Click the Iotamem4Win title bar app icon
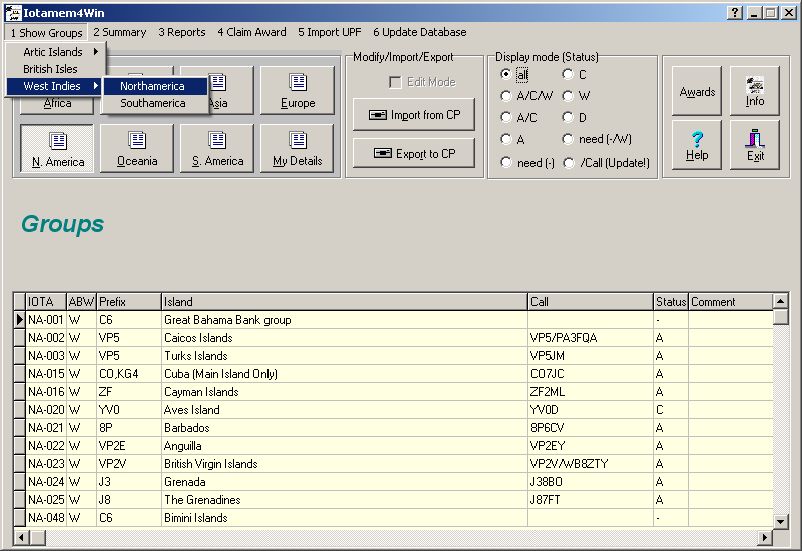Viewport: 802px width, 551px height. tap(12, 13)
